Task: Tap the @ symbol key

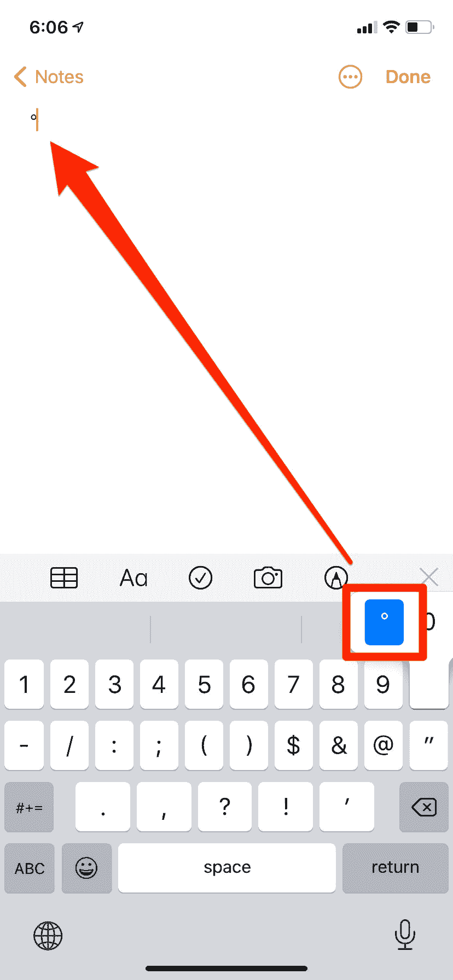Action: coord(383,745)
